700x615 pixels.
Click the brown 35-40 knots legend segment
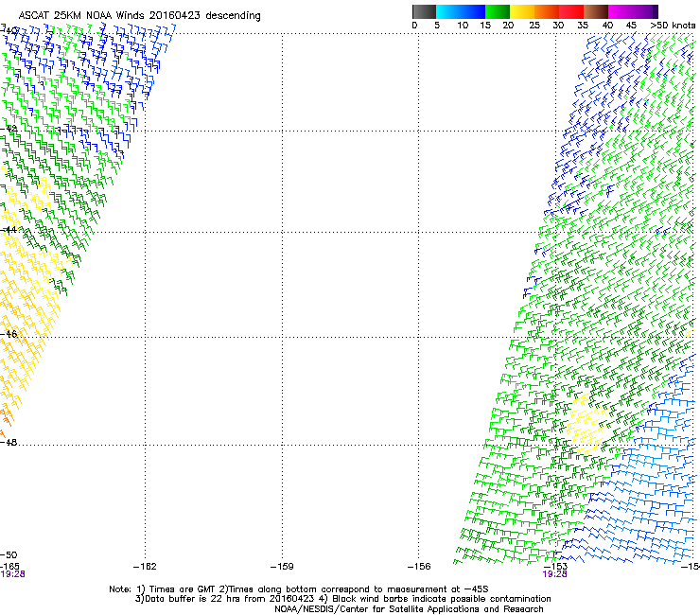(596, 11)
